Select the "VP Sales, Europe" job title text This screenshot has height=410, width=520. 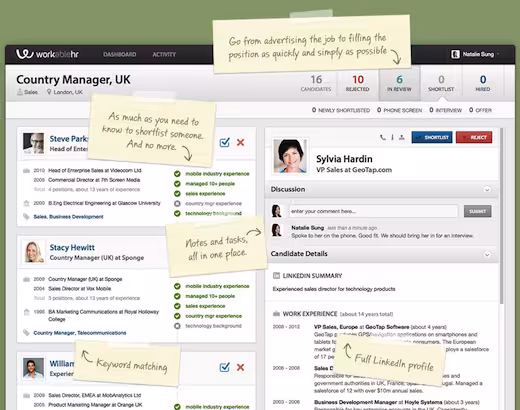336,327
